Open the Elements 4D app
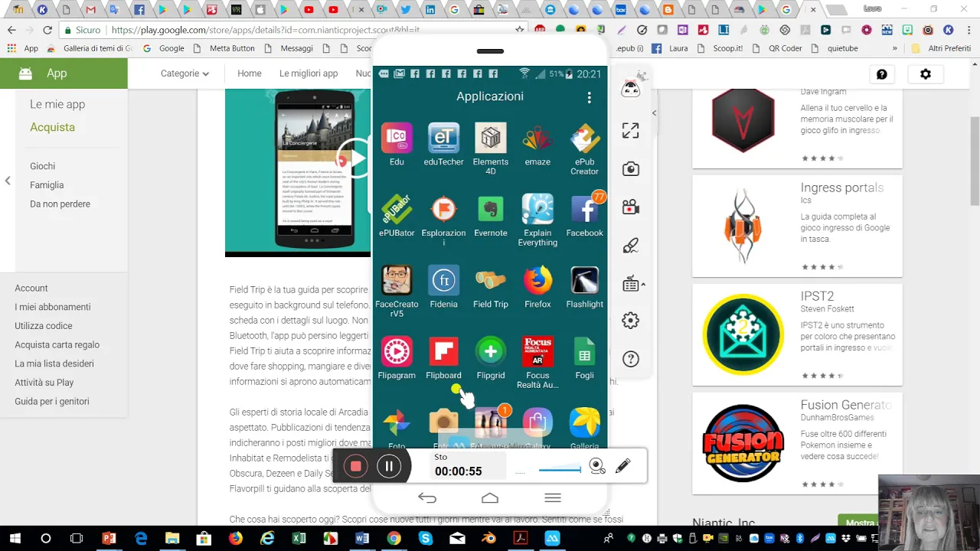 point(491,139)
